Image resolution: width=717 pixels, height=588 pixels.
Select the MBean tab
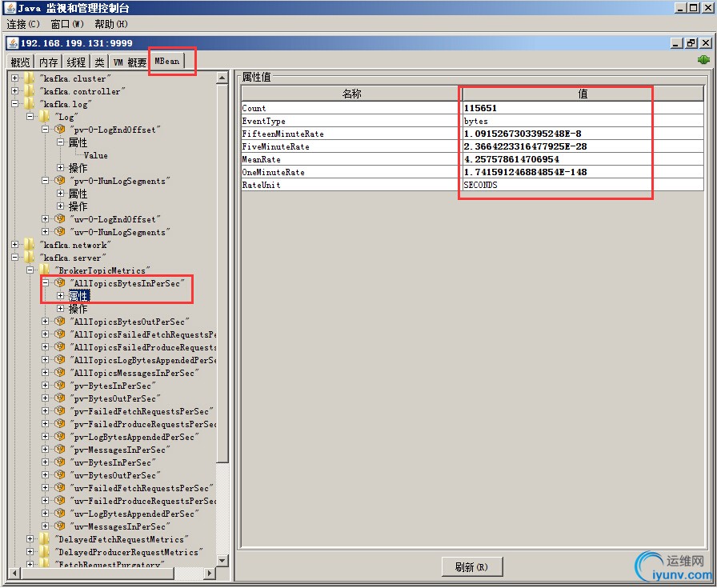[167, 61]
